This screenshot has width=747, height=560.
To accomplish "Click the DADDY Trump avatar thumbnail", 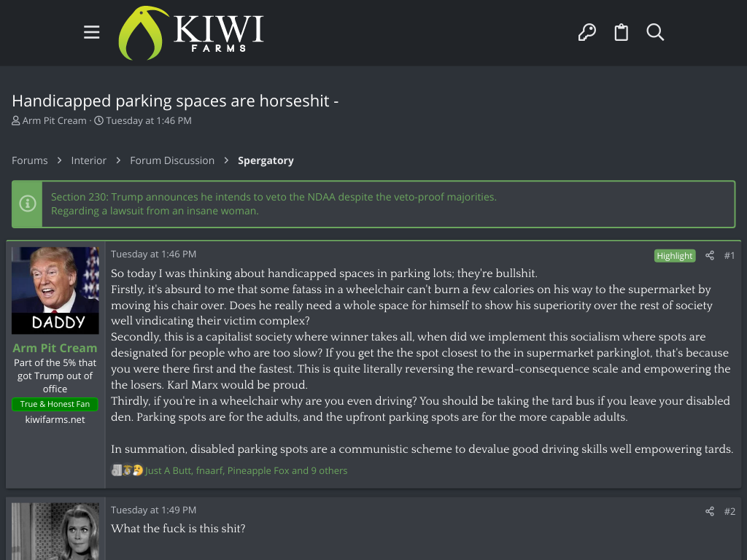I will (55, 290).
